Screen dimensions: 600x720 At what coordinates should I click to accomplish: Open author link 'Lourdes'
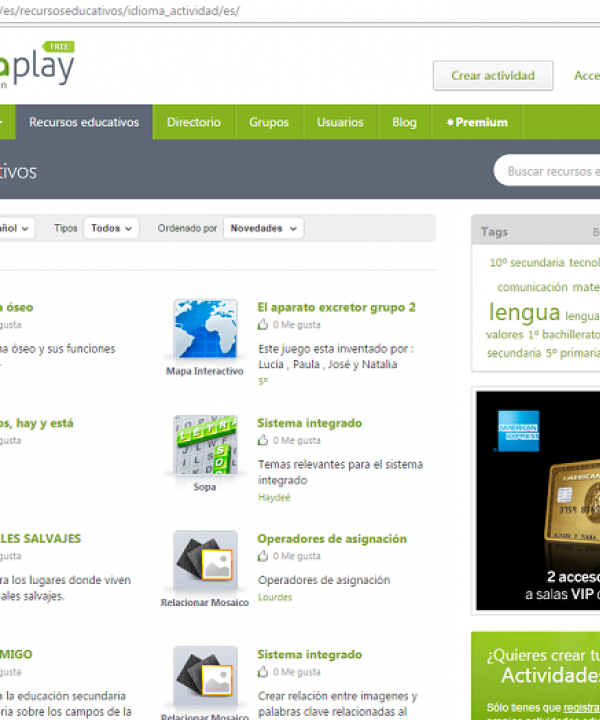click(x=275, y=597)
